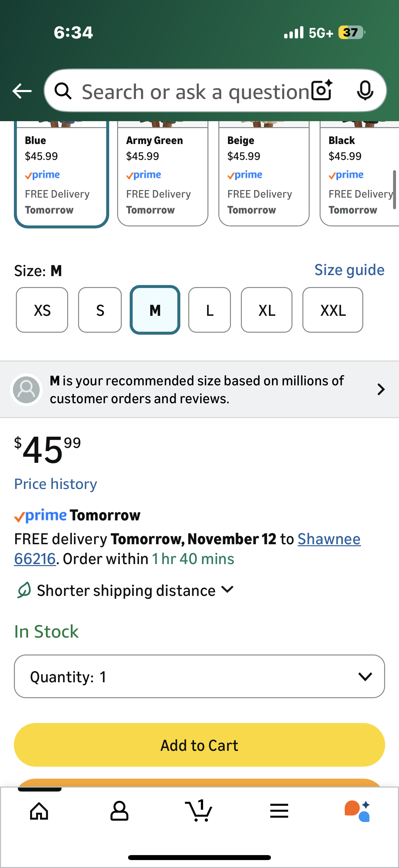The height and width of the screenshot is (868, 399).
Task: Tap the microphone voice search icon
Action: pyautogui.click(x=365, y=90)
